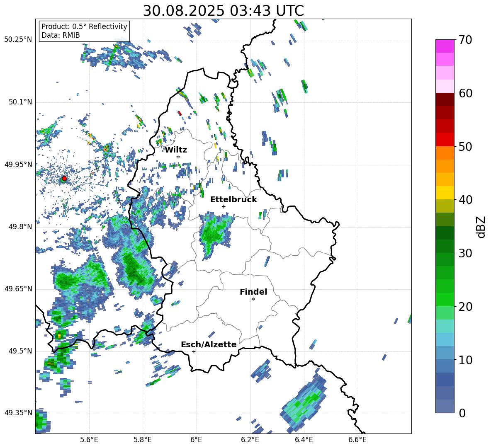Click the 6.2°E longitude label
Viewport: 491px width, 448px height.
(250, 440)
